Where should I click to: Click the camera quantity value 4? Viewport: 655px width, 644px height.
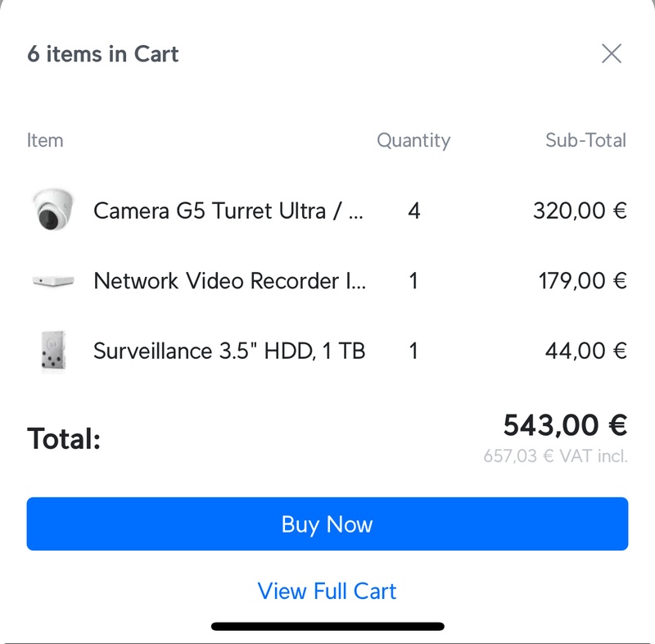[x=413, y=211]
